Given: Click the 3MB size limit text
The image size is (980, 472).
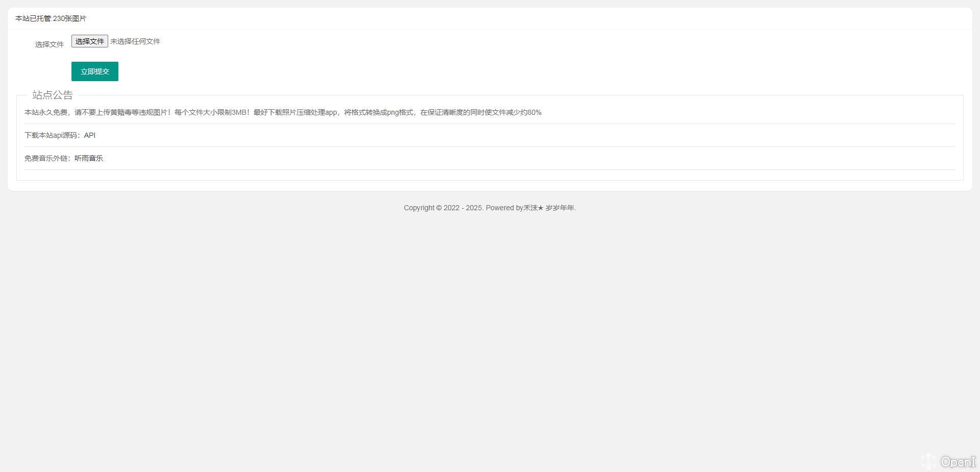Looking at the screenshot, I should pyautogui.click(x=239, y=112).
